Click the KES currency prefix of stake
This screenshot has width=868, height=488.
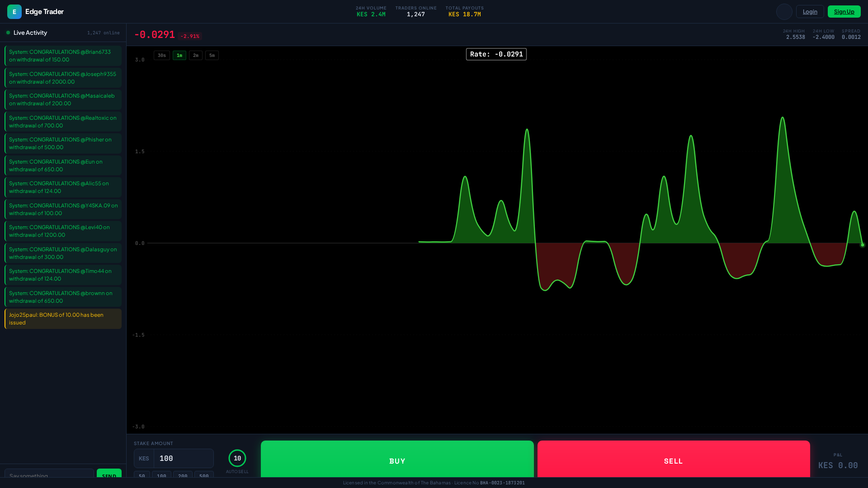[x=144, y=458]
